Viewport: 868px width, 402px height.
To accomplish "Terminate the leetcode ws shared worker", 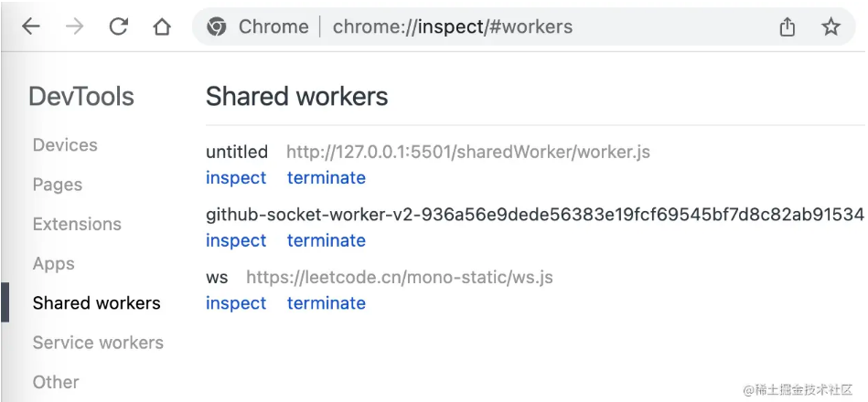I will click(x=326, y=303).
